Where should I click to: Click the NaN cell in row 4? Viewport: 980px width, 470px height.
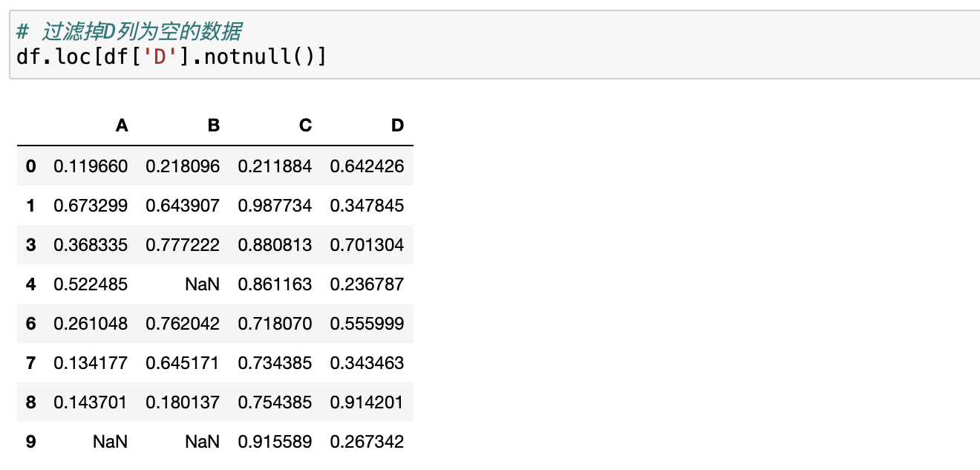203,284
